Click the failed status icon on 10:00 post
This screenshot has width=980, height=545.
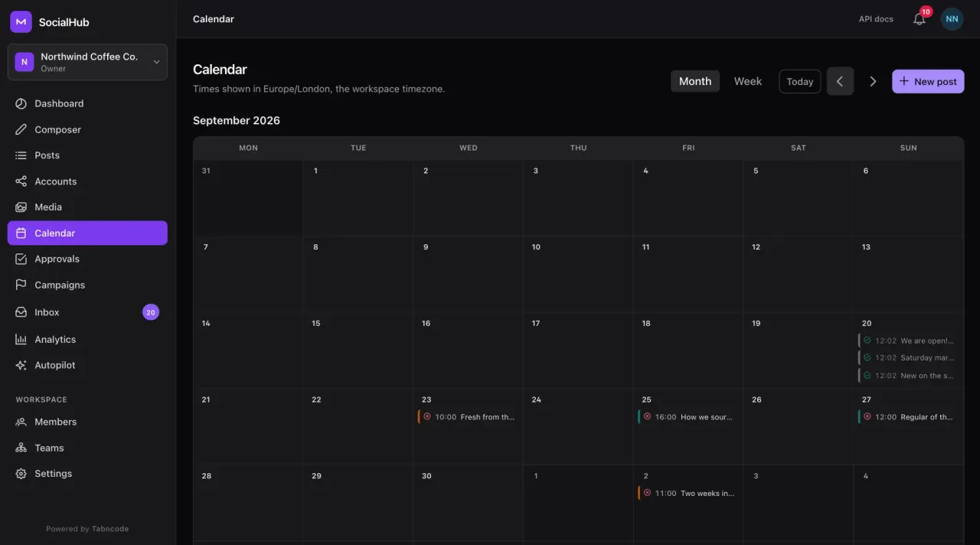(427, 417)
